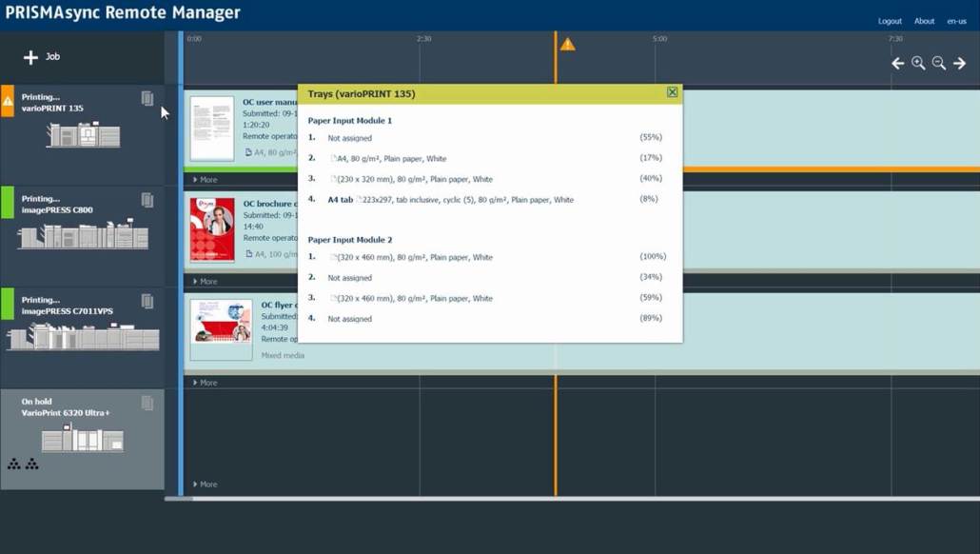Zoom out the timeline with magnifier minus
980x554 pixels.
[939, 63]
